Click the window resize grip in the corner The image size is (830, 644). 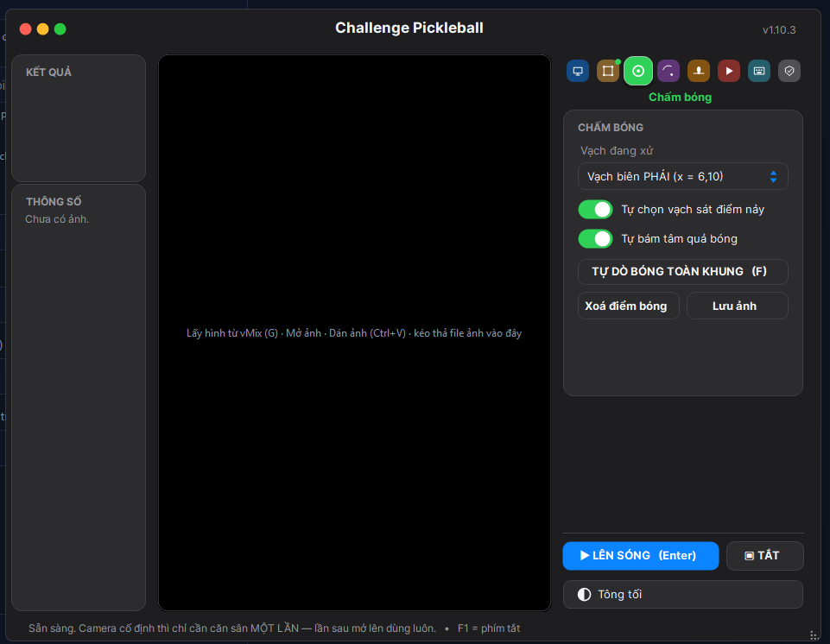814,635
